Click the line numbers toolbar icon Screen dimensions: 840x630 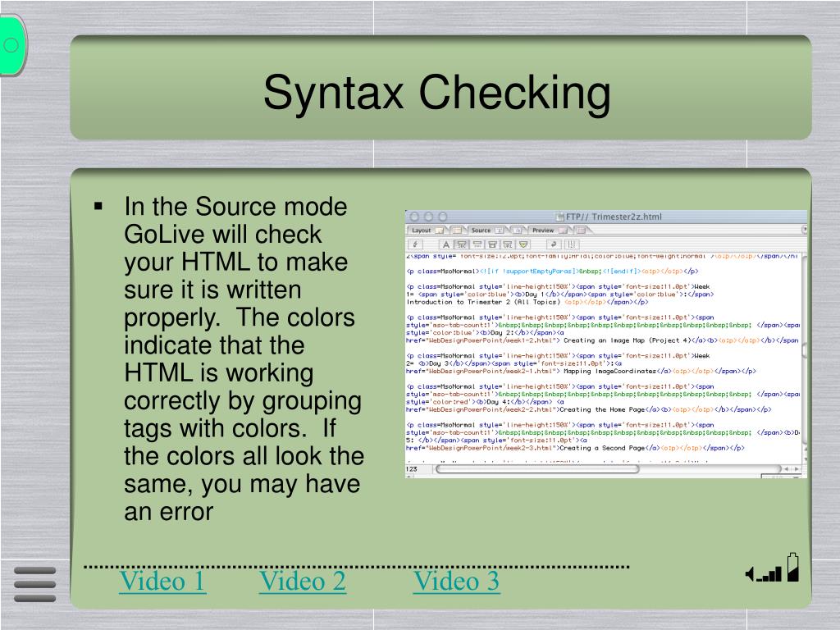click(x=572, y=244)
